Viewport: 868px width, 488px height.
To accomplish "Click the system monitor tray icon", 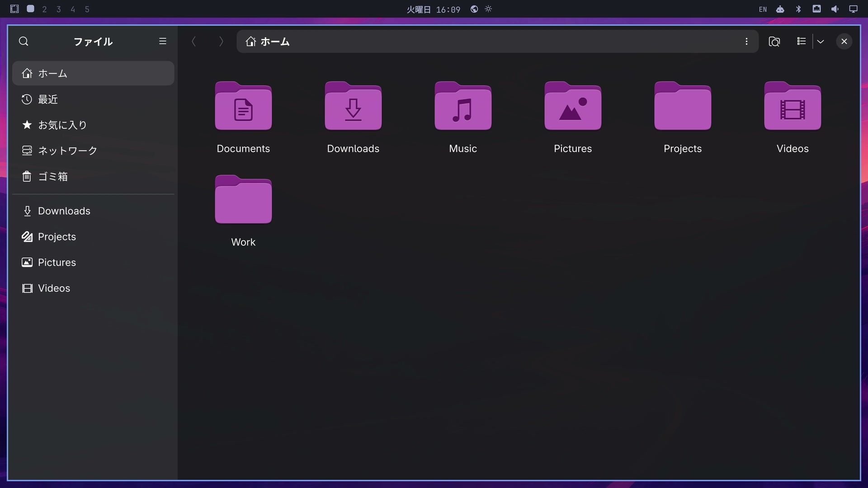I will [x=816, y=9].
